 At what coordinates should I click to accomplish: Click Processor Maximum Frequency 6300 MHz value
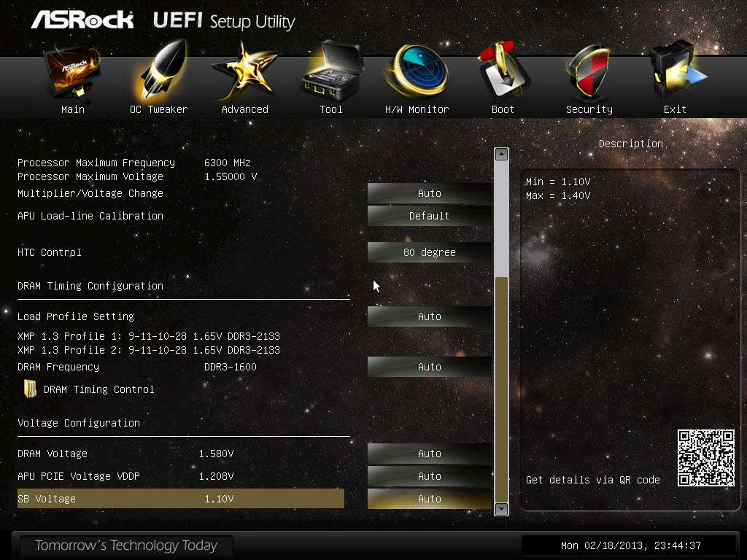coord(228,163)
